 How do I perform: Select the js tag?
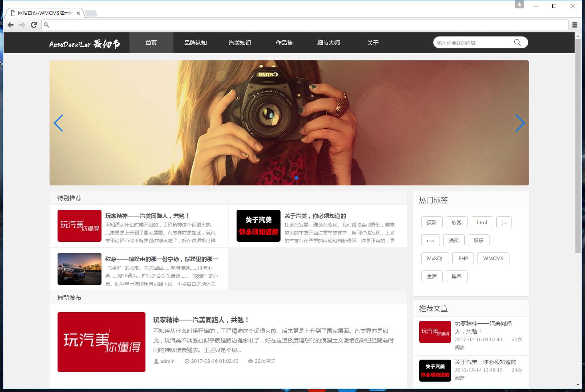[504, 223]
